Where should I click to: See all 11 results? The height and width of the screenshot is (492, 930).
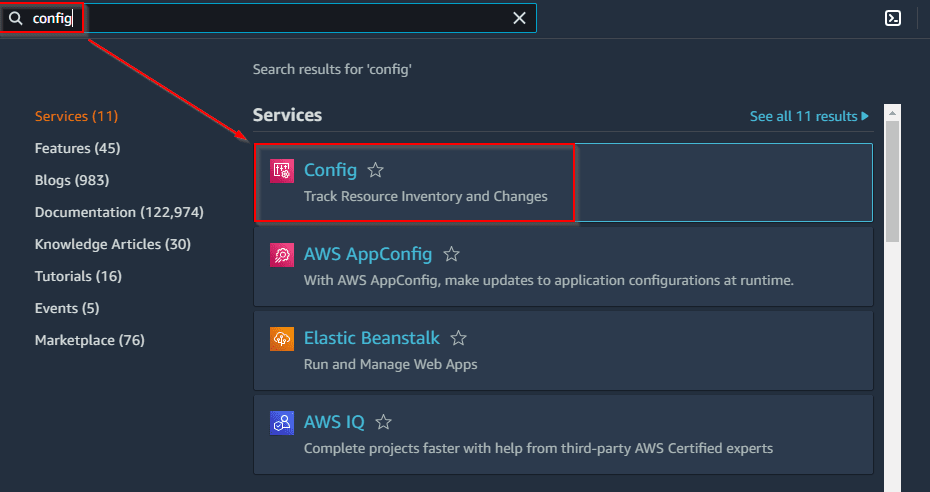809,116
